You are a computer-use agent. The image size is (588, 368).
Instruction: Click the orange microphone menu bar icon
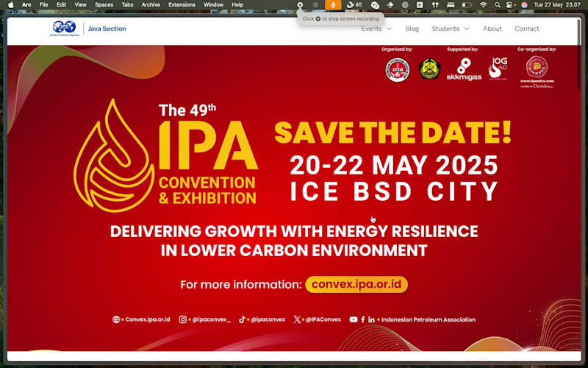click(x=333, y=5)
